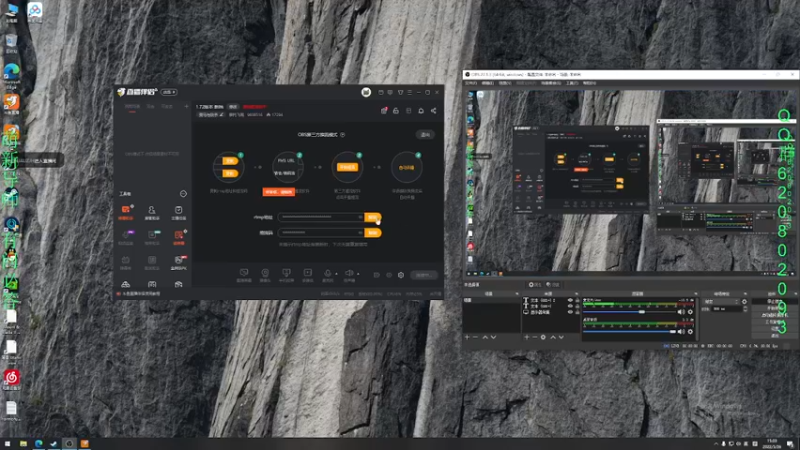Click the padlock icon in streaming app header
The height and width of the screenshot is (450, 800).
pos(396,111)
